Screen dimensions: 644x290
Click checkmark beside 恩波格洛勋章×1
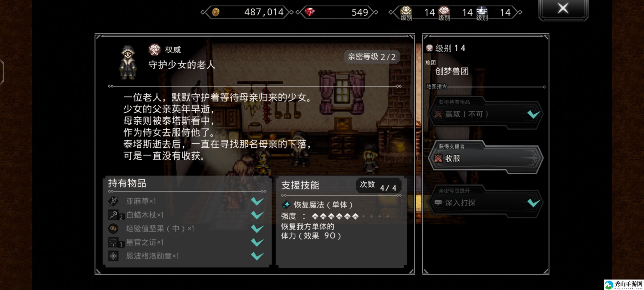click(x=257, y=256)
